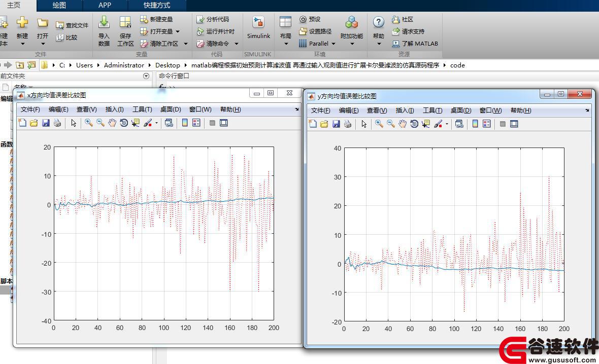Open 社区 community link
This screenshot has height=364, width=599.
(x=403, y=19)
